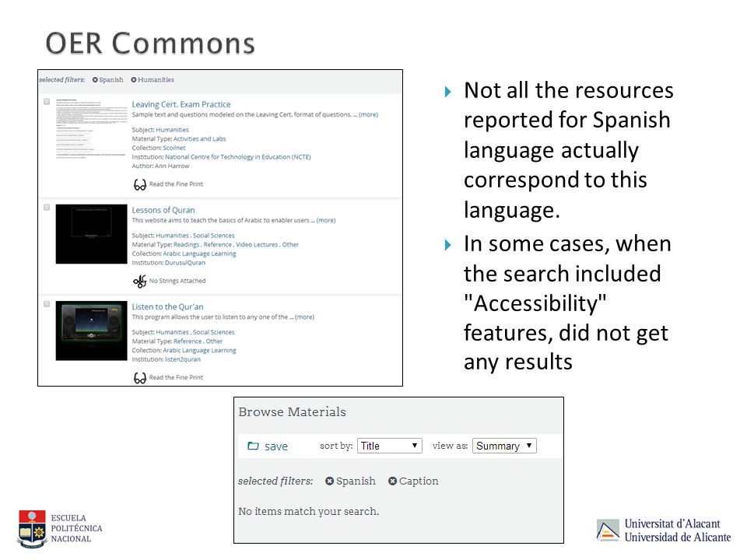This screenshot has height=560, width=747.
Task: Open the Scoilnet collection link
Action: point(174,148)
